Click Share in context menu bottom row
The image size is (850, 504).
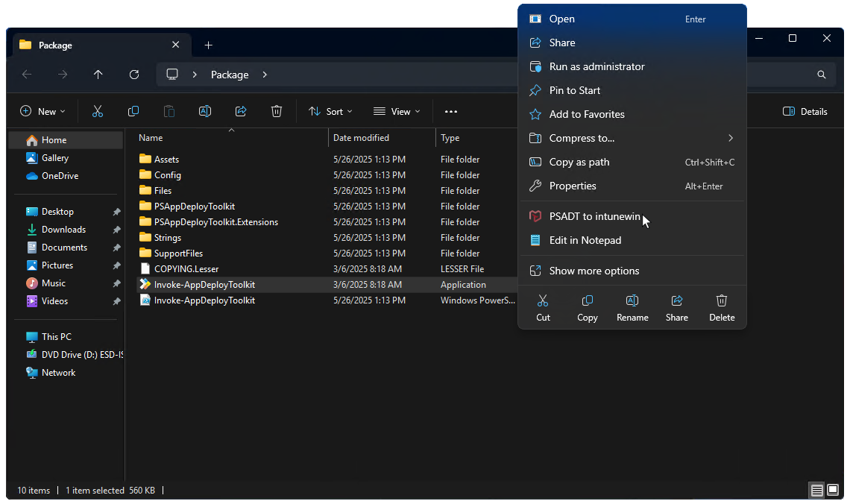[x=676, y=308]
